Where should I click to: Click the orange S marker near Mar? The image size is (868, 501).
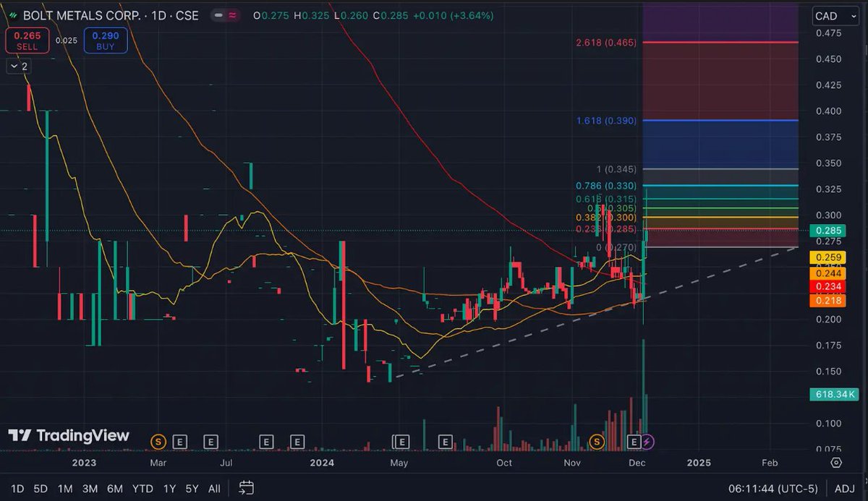[158, 441]
